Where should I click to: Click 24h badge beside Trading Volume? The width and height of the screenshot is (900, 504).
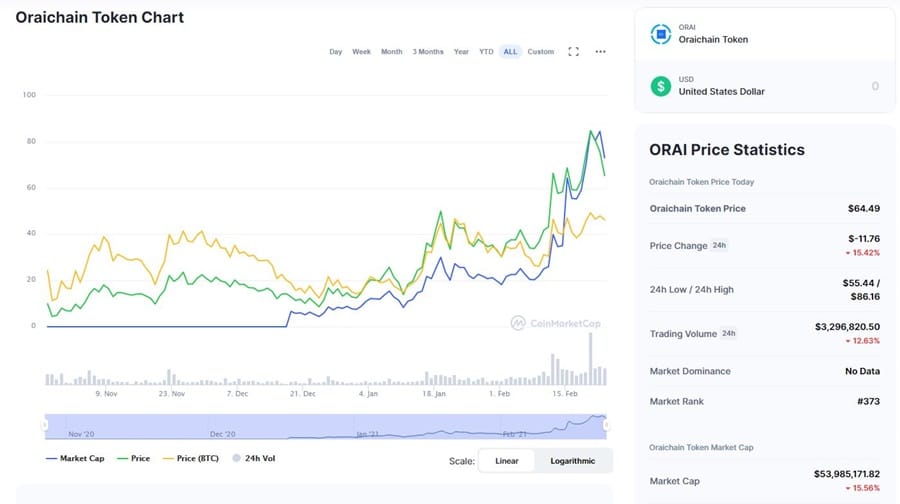[x=728, y=334]
